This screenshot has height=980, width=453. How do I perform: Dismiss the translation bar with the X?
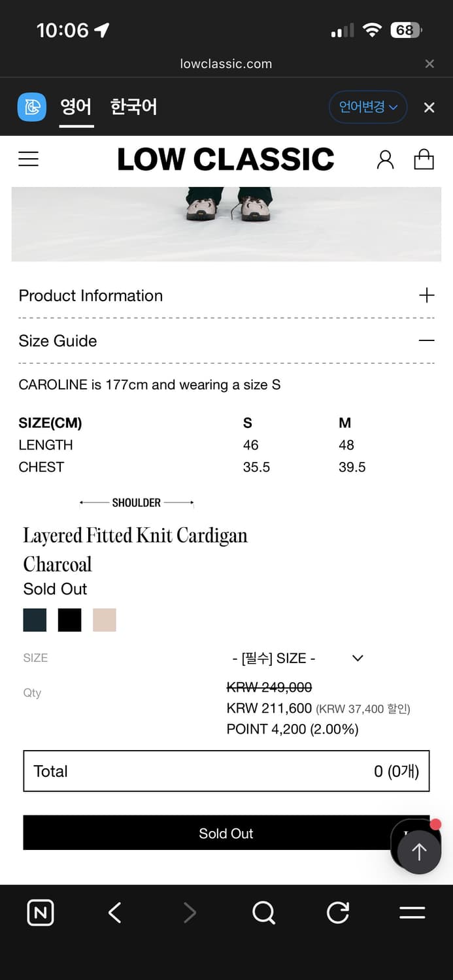coord(429,106)
